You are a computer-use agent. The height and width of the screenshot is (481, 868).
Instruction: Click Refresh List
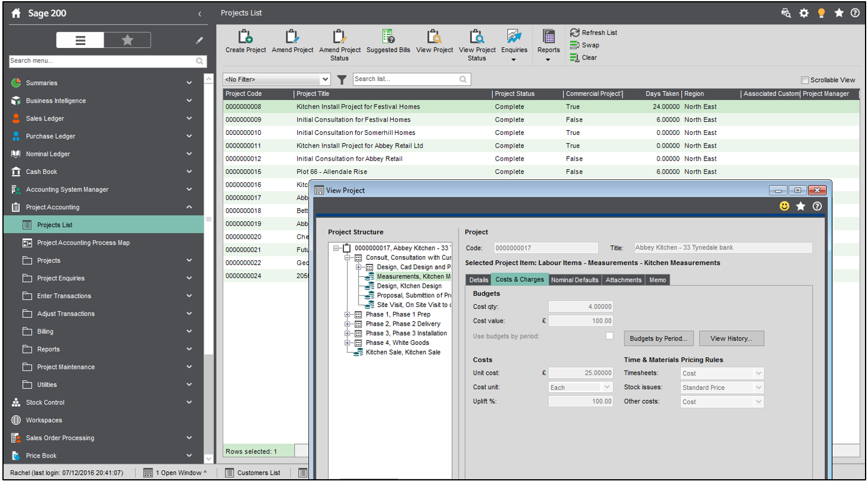(594, 32)
